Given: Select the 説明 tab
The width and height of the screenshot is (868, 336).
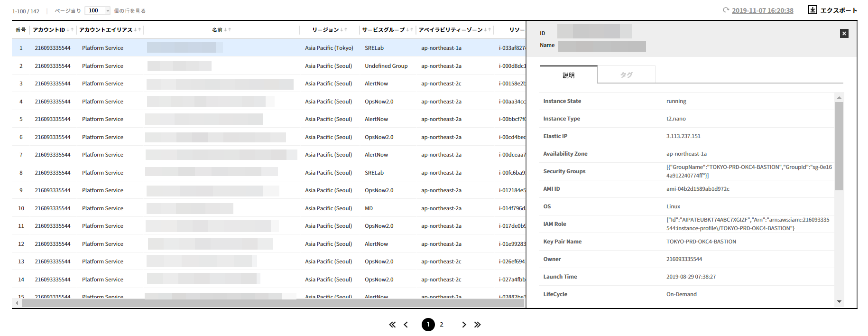Looking at the screenshot, I should coord(568,75).
